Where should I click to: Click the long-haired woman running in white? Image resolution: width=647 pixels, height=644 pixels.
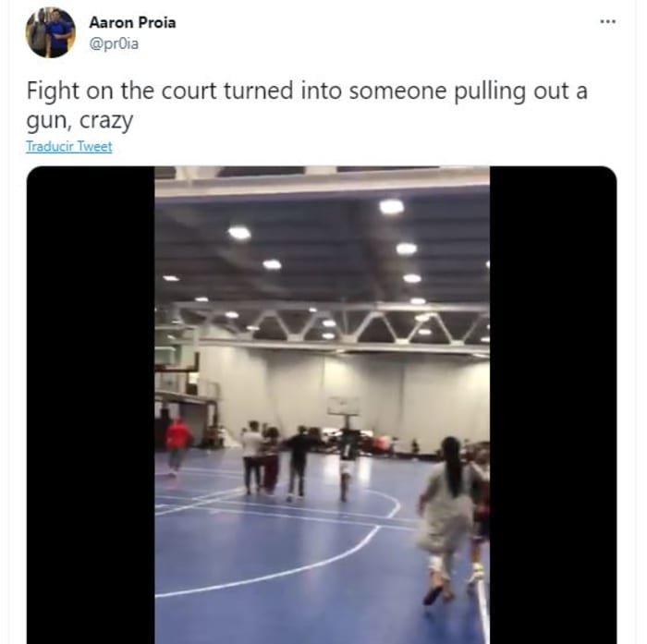(446, 520)
